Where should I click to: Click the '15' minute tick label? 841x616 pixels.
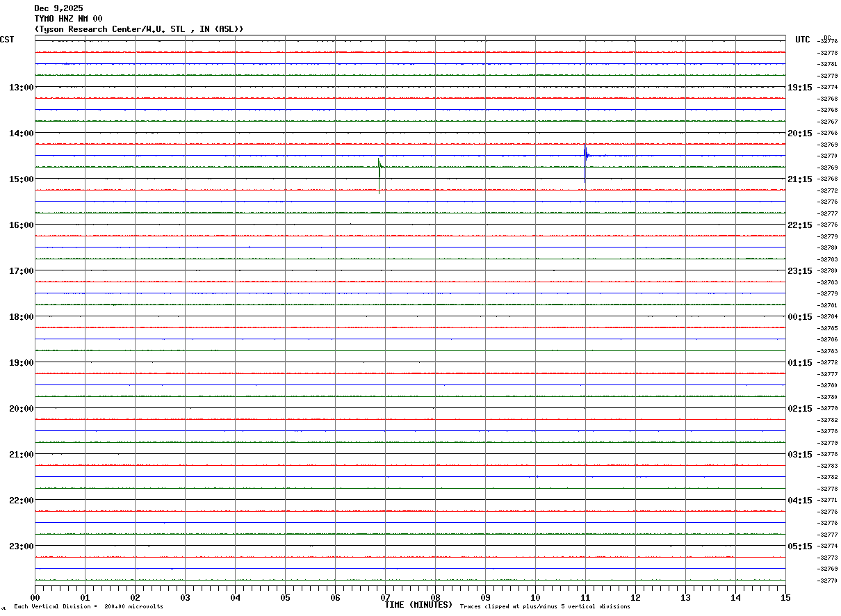coord(785,597)
